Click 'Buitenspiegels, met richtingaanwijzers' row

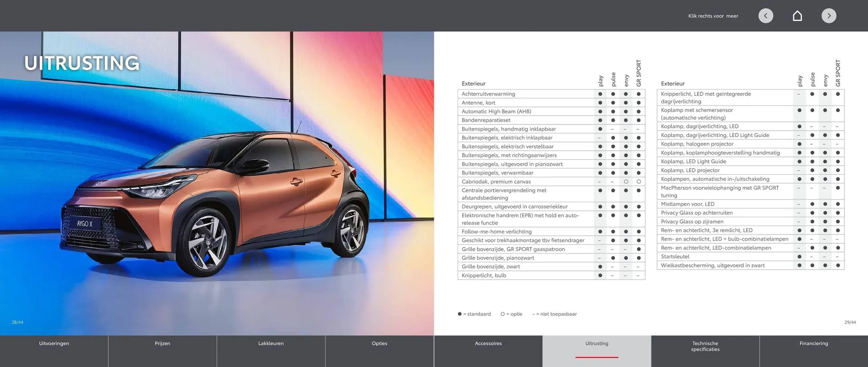tap(552, 155)
